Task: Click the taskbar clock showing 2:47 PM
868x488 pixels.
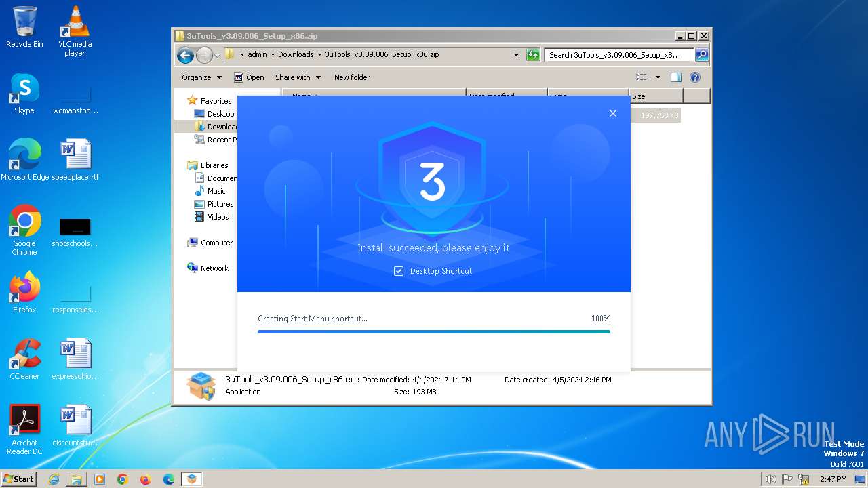Action: pos(833,479)
